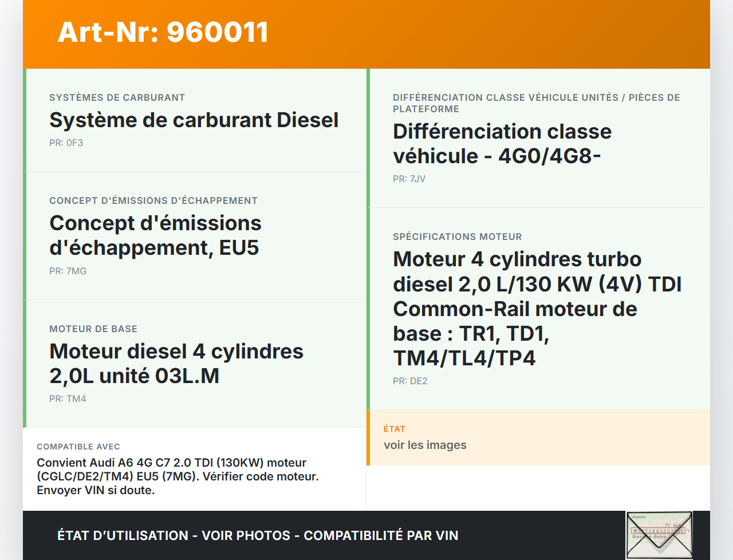Image resolution: width=733 pixels, height=560 pixels.
Task: Select the Système de carburant Diesel heading
Action: 194,120
